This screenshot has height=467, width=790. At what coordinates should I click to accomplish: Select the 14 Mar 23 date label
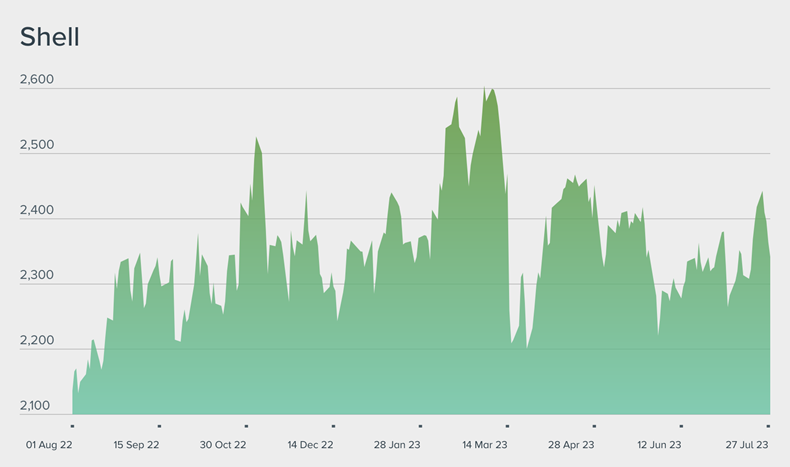(x=485, y=445)
